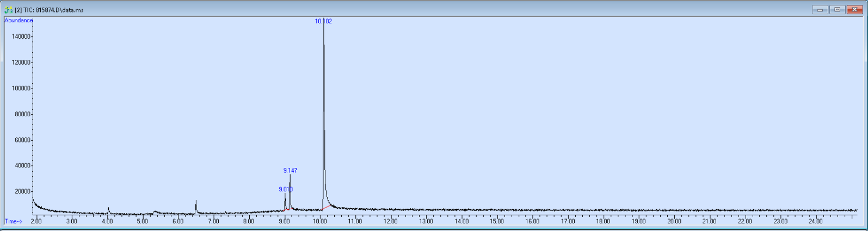Click the window title '[2] TIC: 815874.D\data.ms'
The image size is (868, 231).
pyautogui.click(x=50, y=10)
